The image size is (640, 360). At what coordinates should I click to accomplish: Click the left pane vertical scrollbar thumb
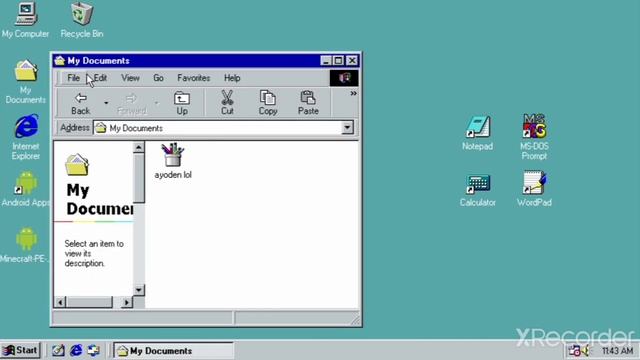[x=139, y=178]
